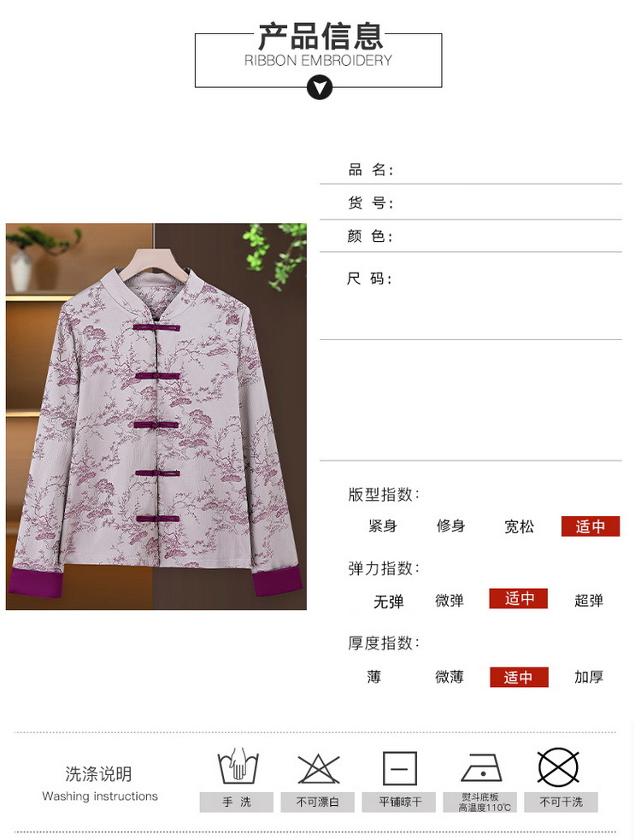Click the flat-dry square icon
This screenshot has width=641, height=840.
(x=400, y=768)
